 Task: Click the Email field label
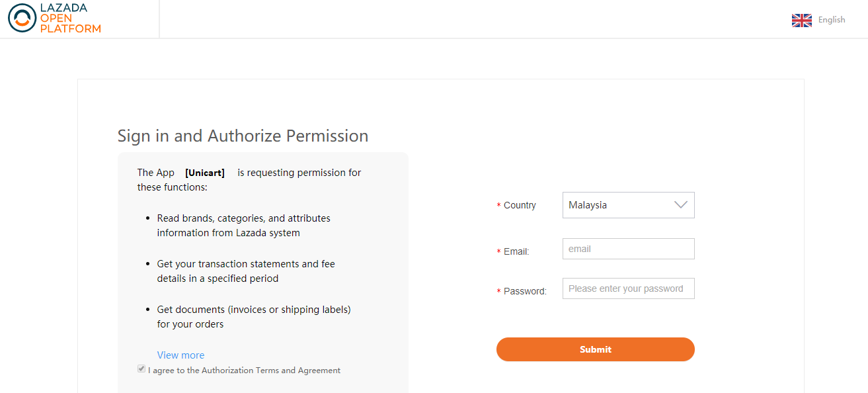point(516,251)
